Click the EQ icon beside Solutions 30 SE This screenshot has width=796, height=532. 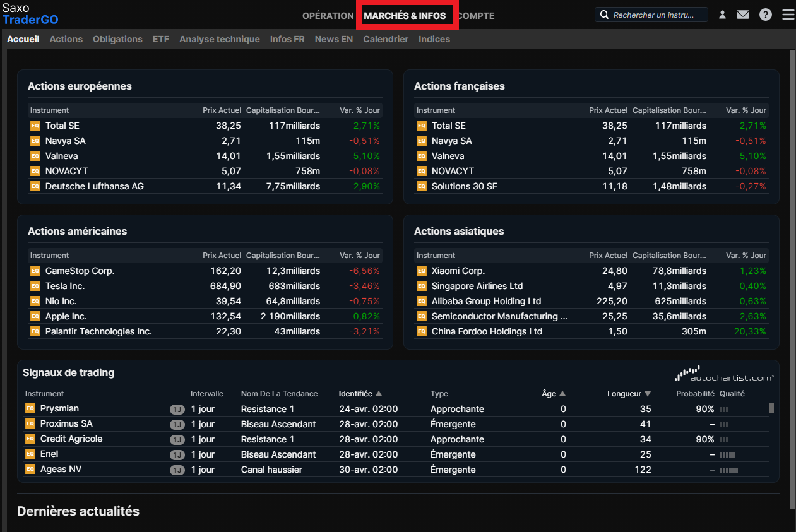tap(421, 186)
